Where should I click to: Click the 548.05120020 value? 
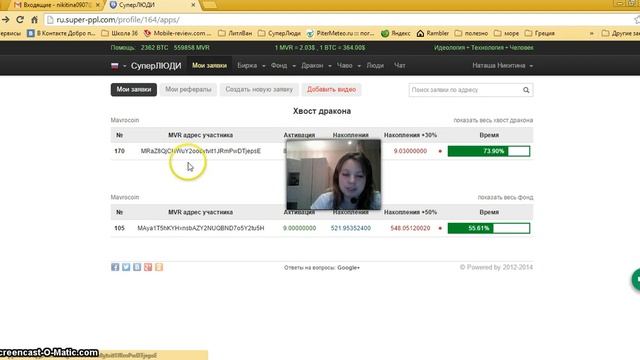click(x=410, y=228)
